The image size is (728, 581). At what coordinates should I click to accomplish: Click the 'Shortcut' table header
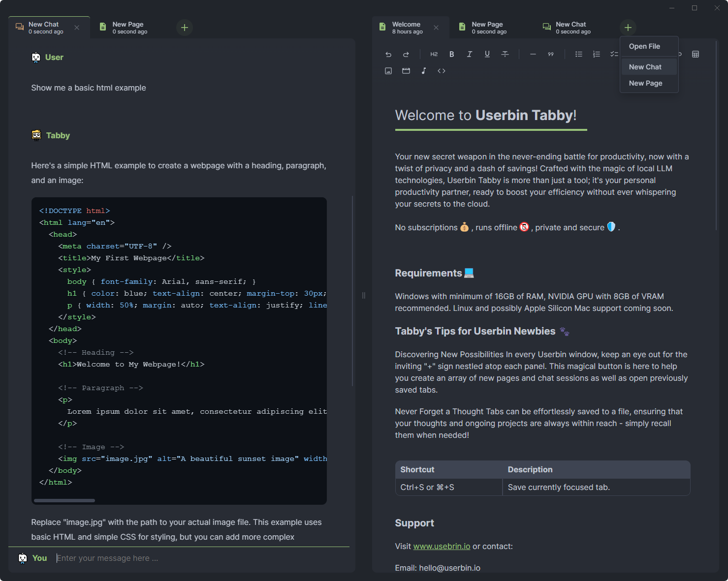coord(448,469)
